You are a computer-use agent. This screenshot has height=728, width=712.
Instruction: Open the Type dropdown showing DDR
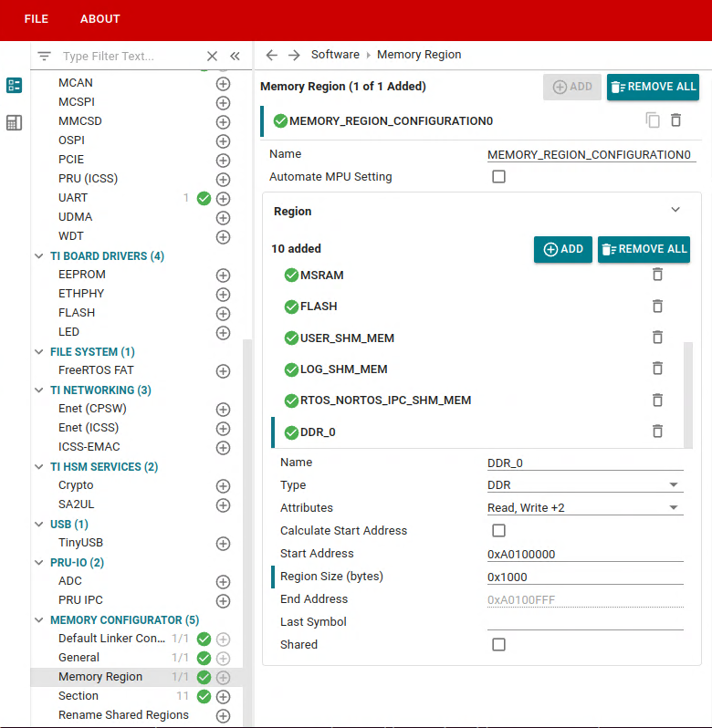tap(584, 485)
